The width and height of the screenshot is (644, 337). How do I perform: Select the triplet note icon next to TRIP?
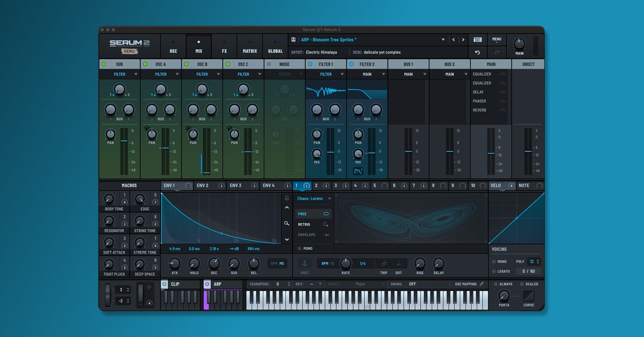(383, 263)
